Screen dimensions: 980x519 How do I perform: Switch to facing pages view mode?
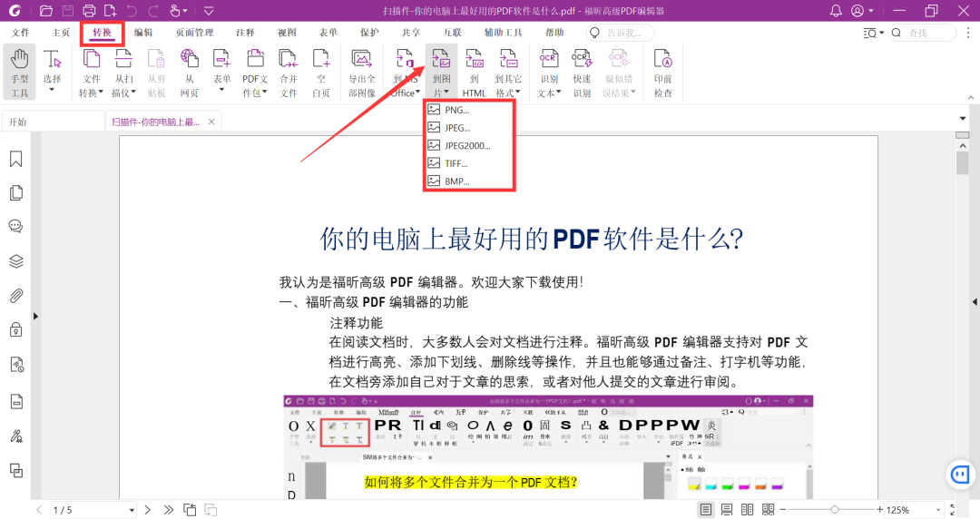point(747,510)
